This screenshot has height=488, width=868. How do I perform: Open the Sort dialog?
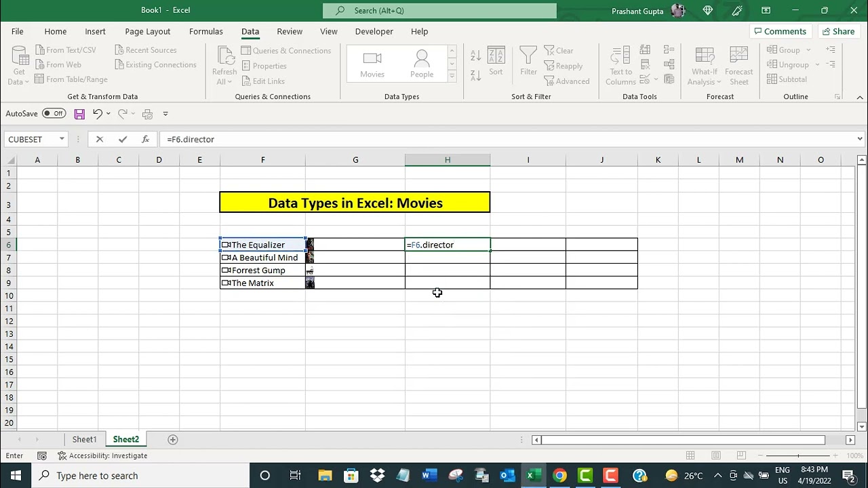[x=496, y=61]
